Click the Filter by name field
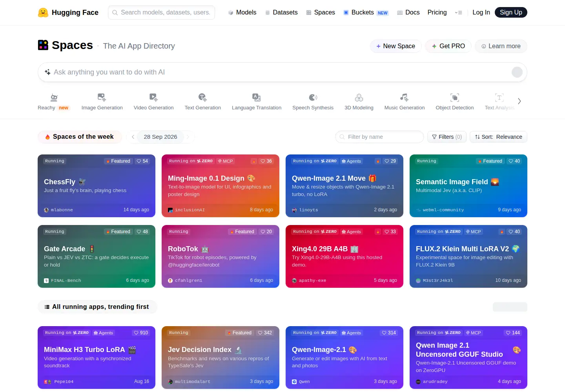565x392 pixels. 379,137
